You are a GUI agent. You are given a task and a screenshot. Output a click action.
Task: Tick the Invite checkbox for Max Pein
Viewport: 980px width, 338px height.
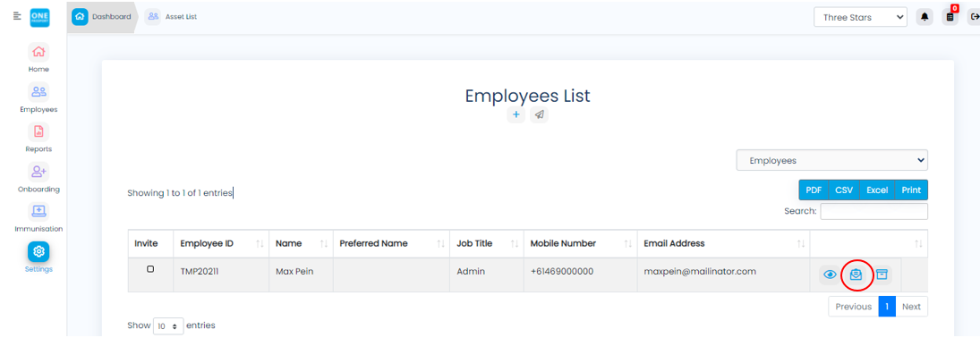[x=150, y=268]
